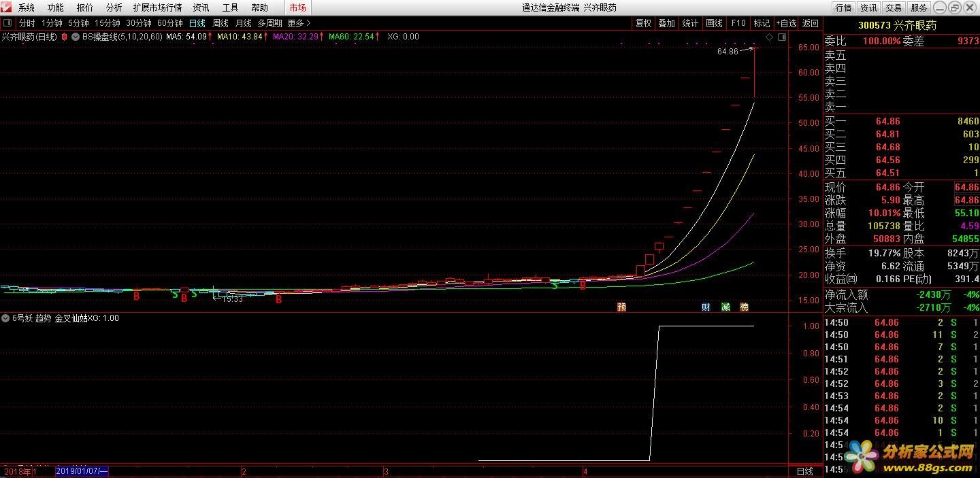980x478 pixels.
Task: Open the 扩展市场行情 menu
Action: [157, 7]
